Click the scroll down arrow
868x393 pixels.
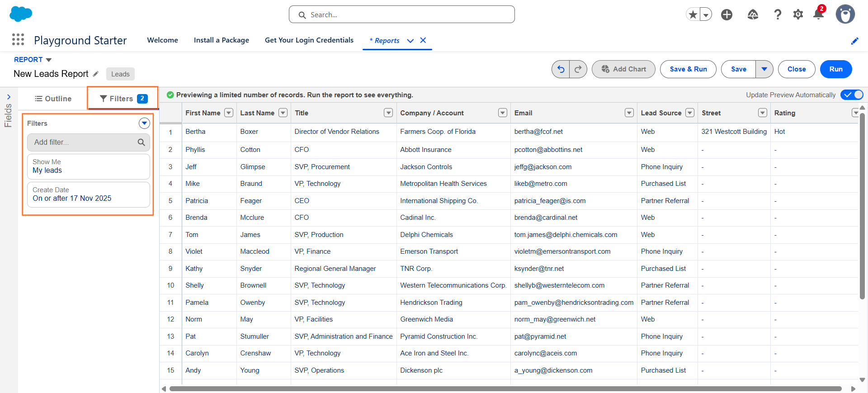(862, 380)
